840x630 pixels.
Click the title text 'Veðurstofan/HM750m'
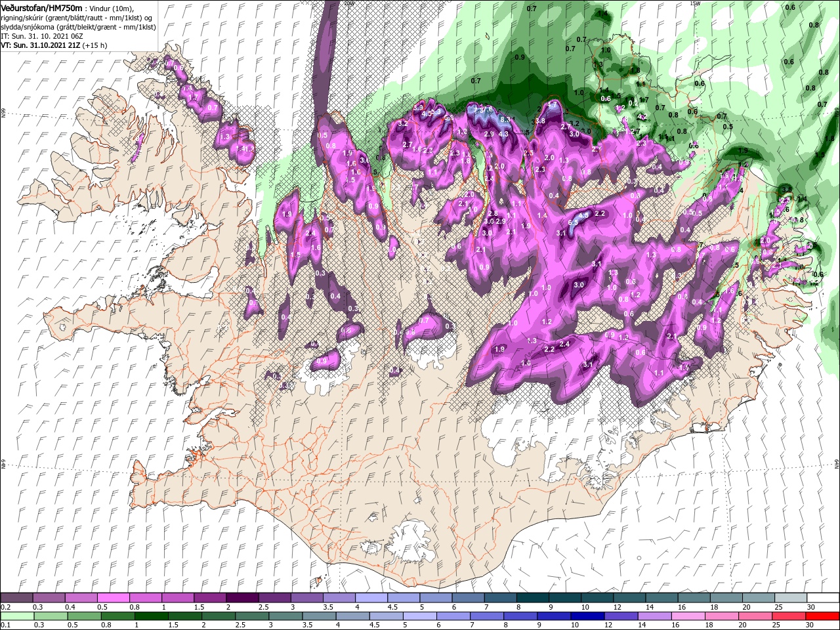(42, 8)
